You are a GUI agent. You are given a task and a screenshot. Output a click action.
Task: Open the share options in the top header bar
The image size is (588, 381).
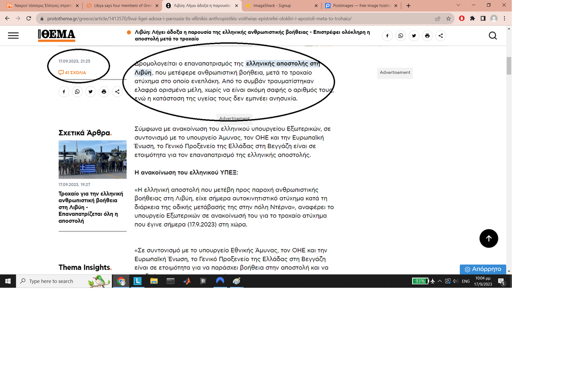(x=441, y=36)
